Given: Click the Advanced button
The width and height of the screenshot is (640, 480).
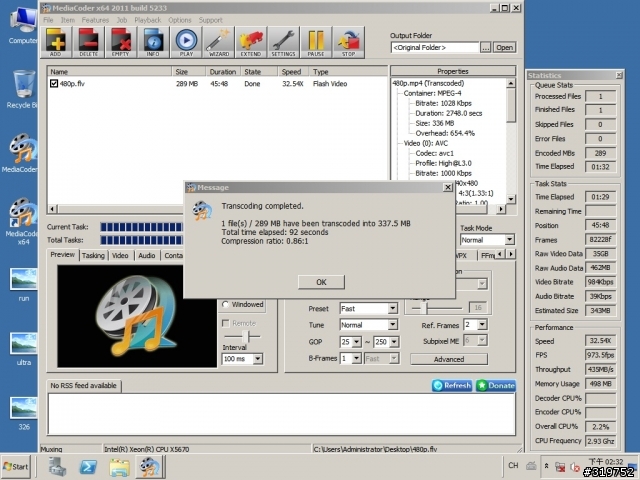Looking at the screenshot, I should click(x=449, y=359).
